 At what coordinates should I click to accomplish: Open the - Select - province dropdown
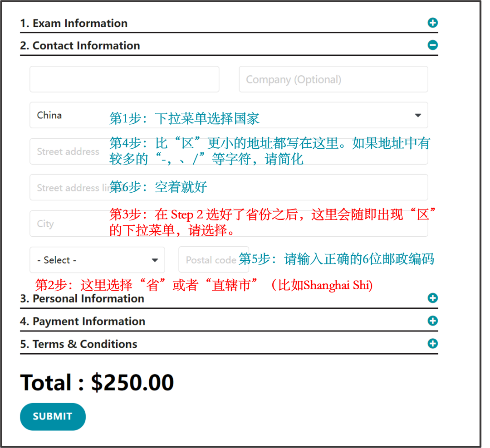97,260
